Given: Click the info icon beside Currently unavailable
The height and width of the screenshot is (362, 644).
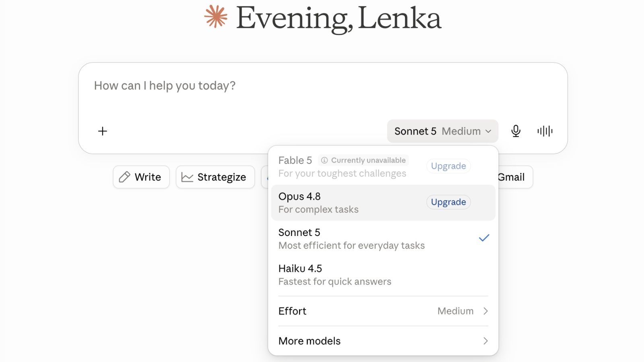Looking at the screenshot, I should (x=324, y=160).
